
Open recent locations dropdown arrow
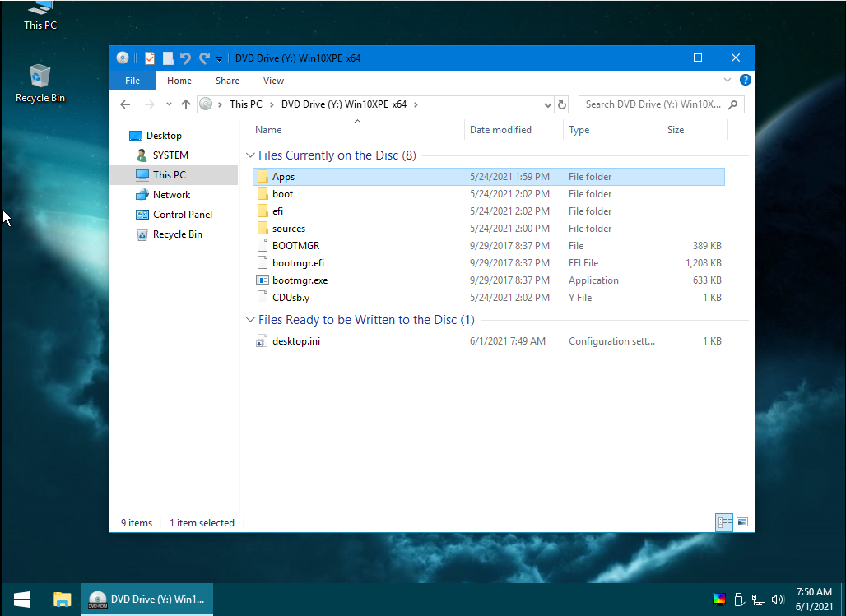169,104
